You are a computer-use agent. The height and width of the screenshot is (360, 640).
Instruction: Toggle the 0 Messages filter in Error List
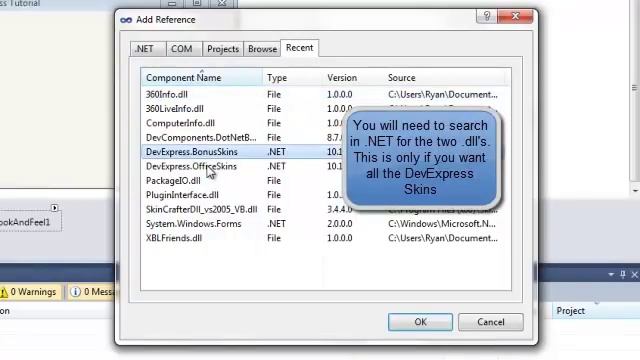pos(92,292)
